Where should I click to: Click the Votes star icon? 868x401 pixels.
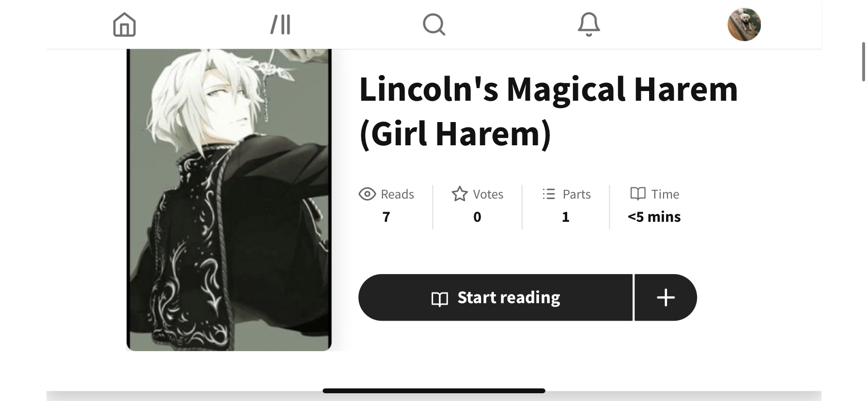click(x=460, y=194)
